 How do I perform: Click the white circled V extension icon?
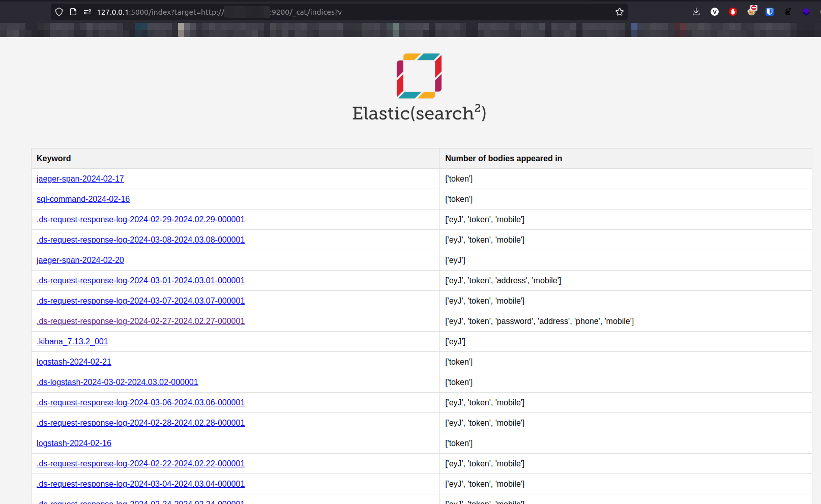click(715, 12)
